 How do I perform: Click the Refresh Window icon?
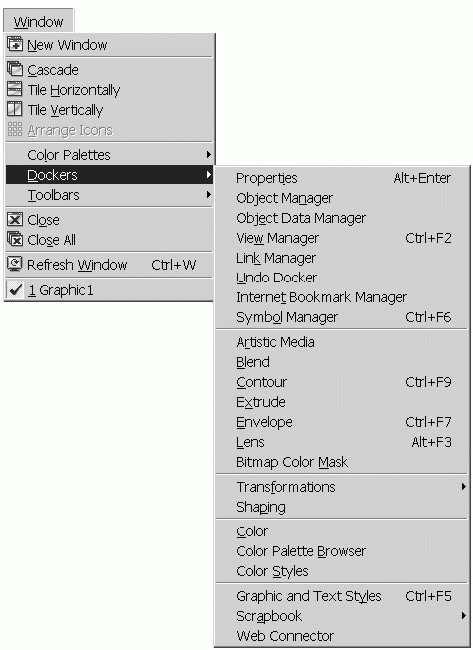coord(15,264)
